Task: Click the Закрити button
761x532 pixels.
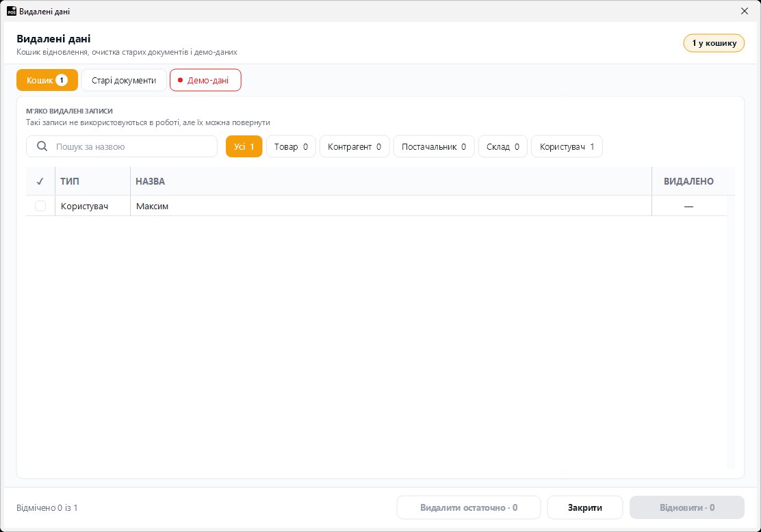Action: [x=585, y=508]
